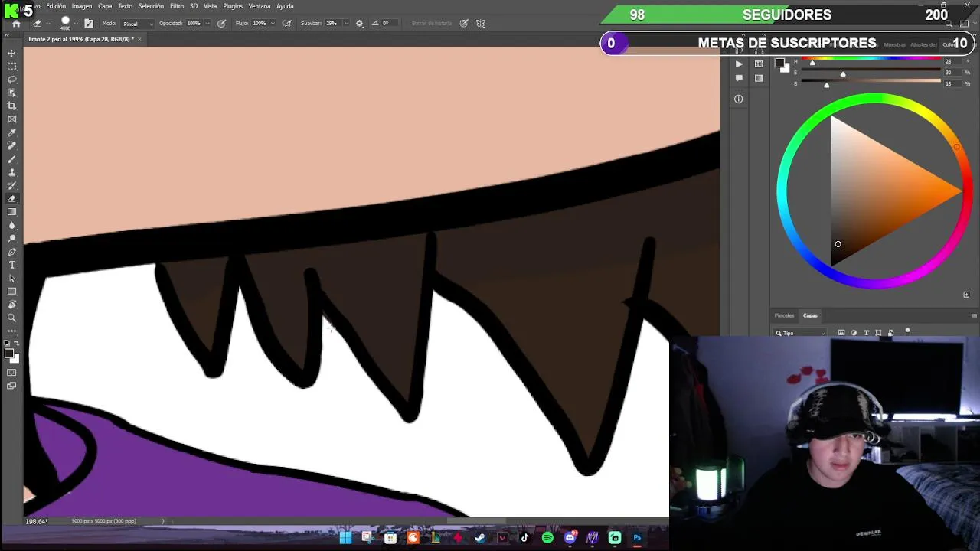Select the Move tool
Image resolution: width=980 pixels, height=551 pixels.
[12, 53]
